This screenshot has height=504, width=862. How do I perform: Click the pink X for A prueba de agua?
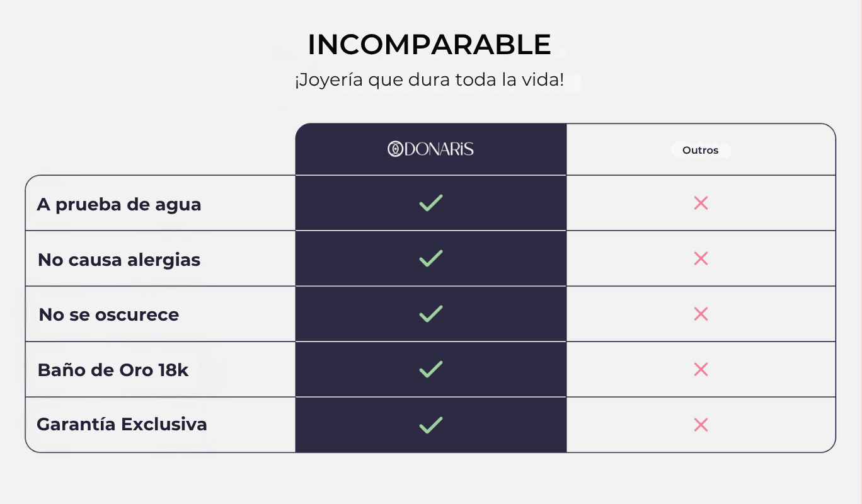tap(701, 203)
